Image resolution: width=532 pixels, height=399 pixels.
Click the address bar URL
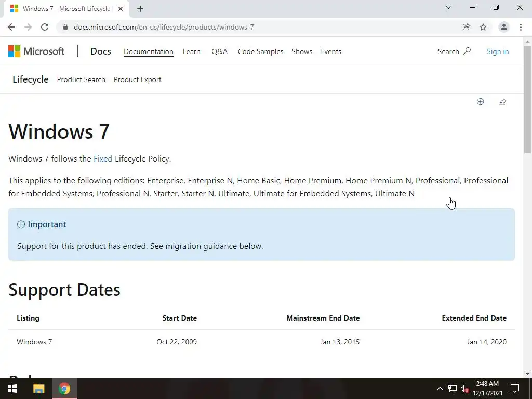tap(164, 27)
